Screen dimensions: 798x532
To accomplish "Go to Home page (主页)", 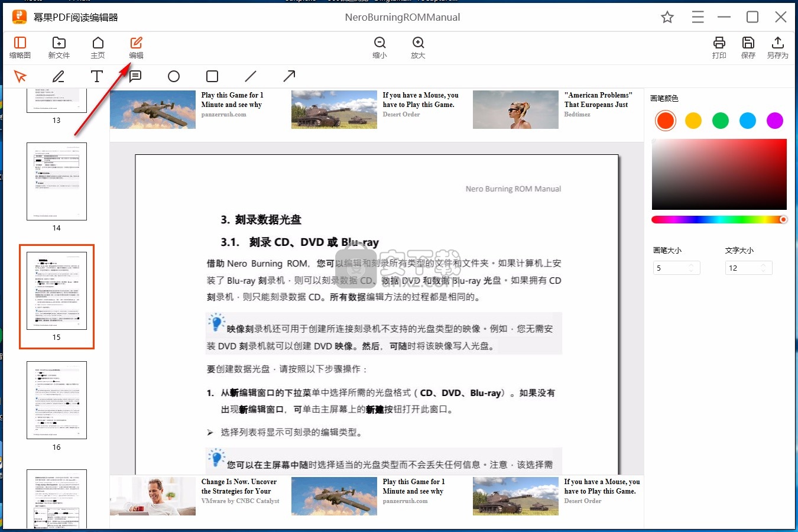I will [x=98, y=47].
